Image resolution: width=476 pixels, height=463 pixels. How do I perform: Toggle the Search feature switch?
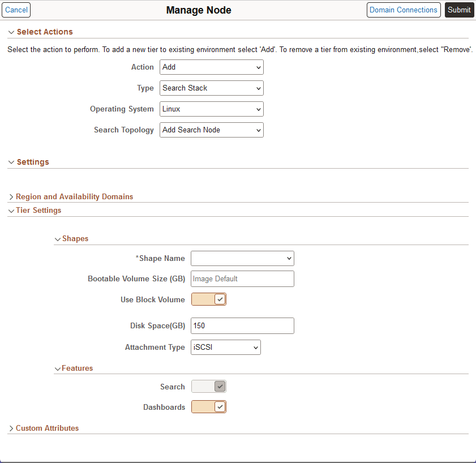pyautogui.click(x=208, y=386)
